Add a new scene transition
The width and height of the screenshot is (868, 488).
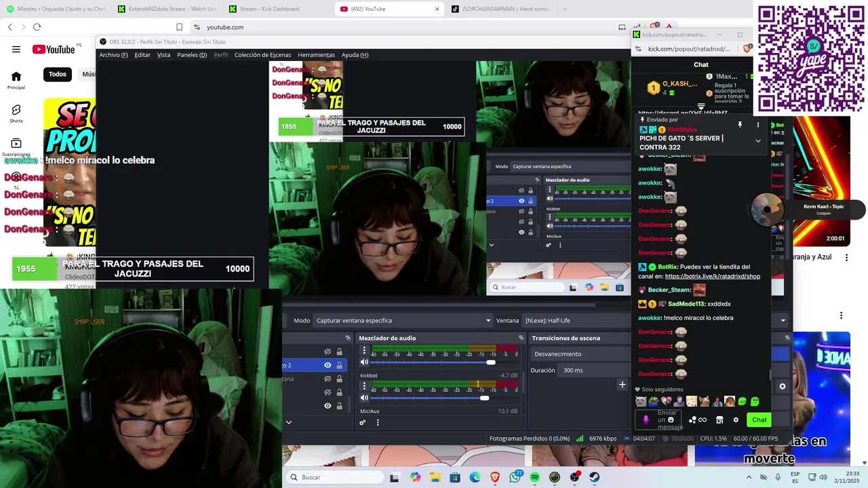[622, 384]
